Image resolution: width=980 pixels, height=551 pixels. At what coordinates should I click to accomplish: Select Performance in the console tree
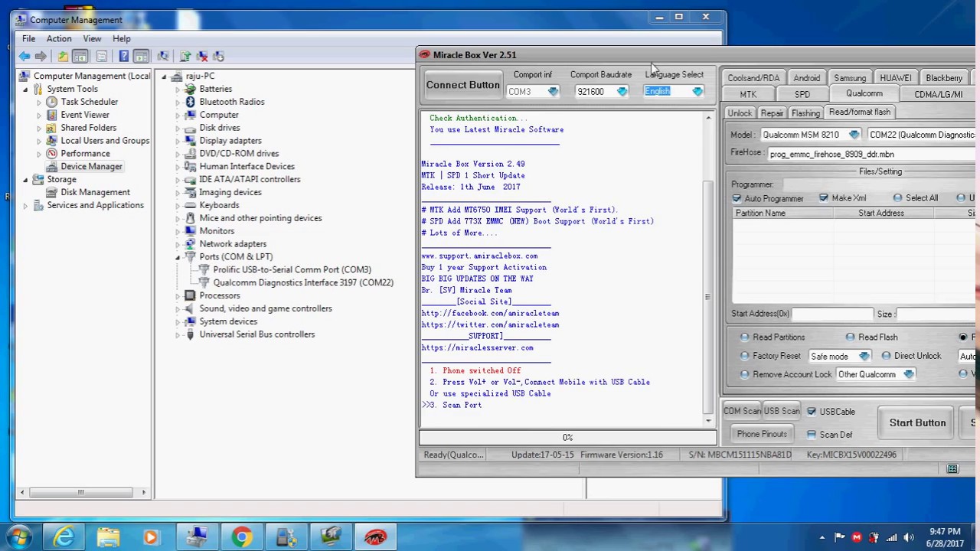85,154
